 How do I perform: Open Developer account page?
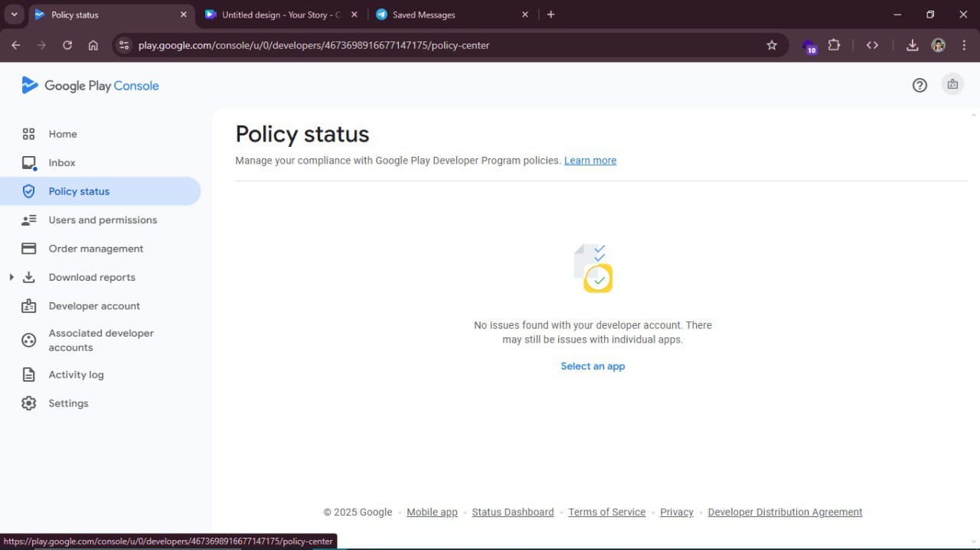(x=94, y=306)
